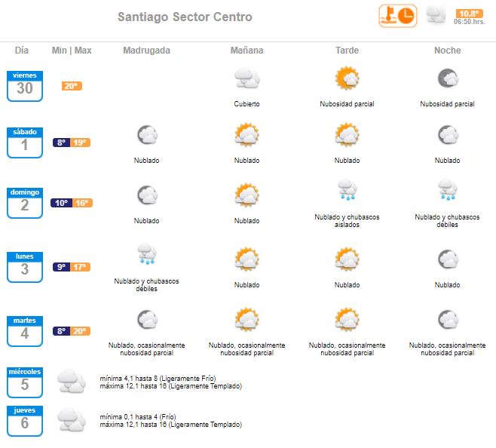Select the viernes 30 calendar icon

(25, 86)
